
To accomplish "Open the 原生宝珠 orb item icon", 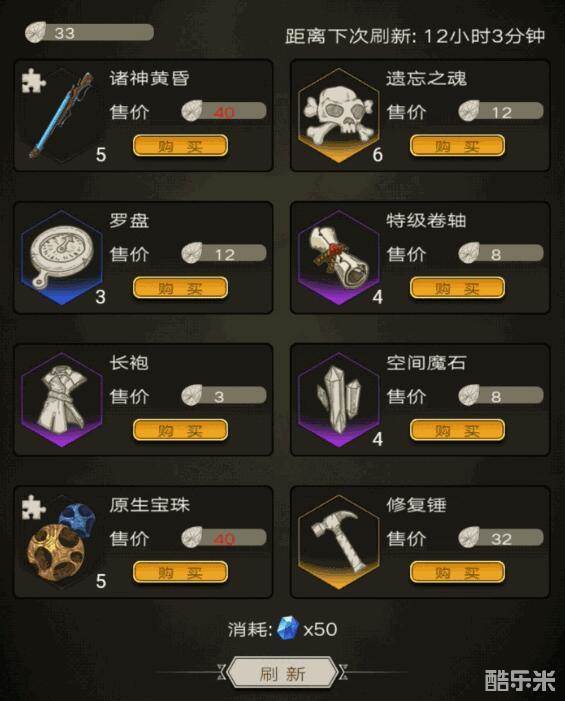I will 62,542.
